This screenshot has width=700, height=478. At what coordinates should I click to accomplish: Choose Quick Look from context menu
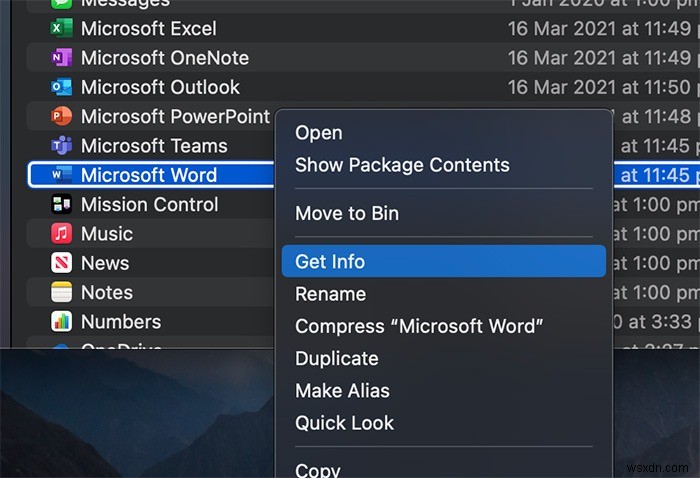click(345, 423)
